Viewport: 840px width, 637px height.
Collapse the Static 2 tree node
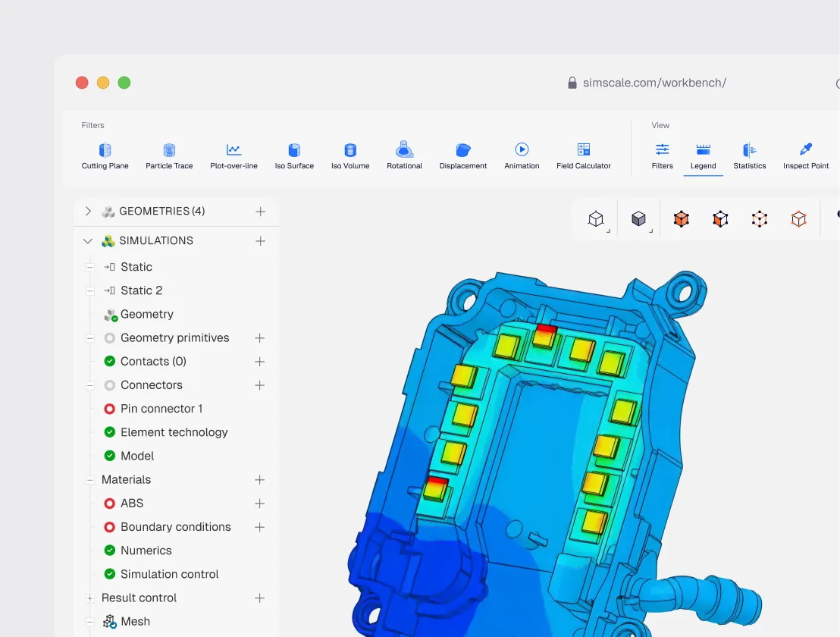pos(90,291)
